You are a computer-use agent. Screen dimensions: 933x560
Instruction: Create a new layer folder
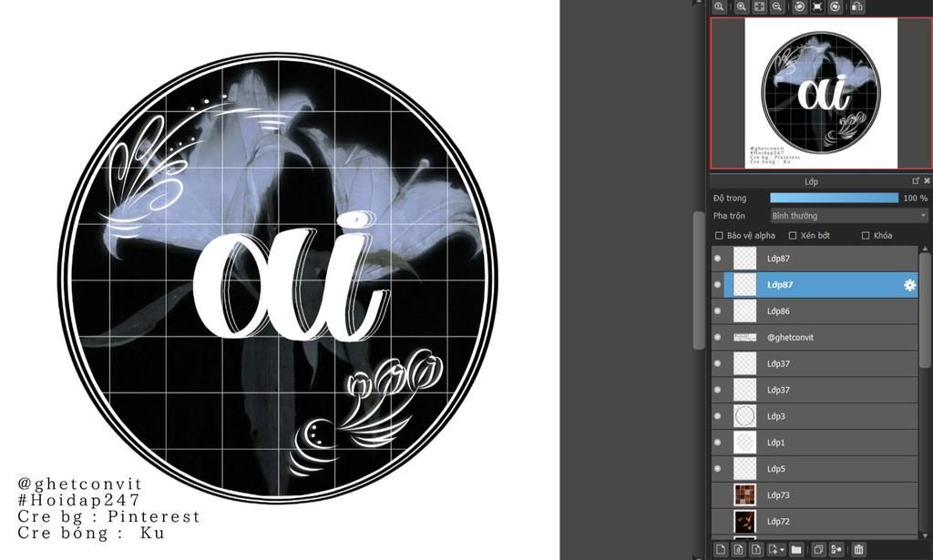[x=796, y=549]
